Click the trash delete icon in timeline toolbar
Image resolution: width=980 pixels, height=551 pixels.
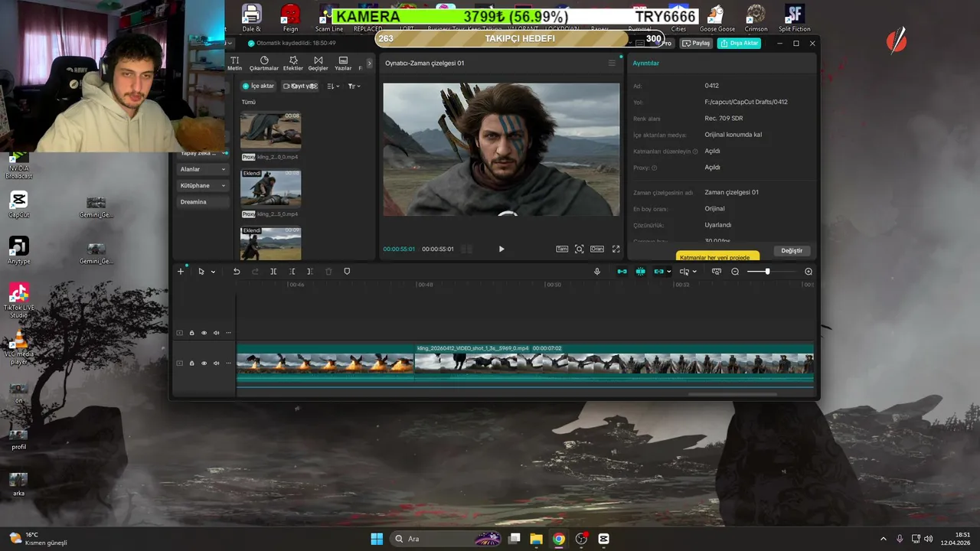pos(328,272)
